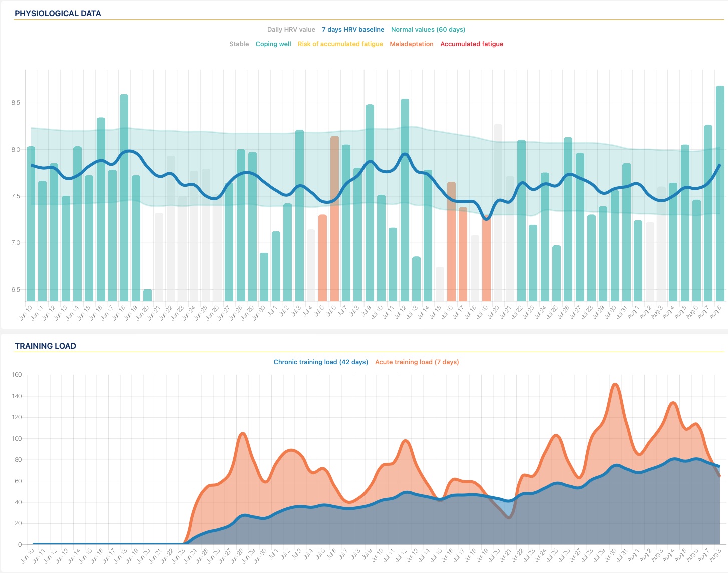Click the Stable legend label

click(x=239, y=44)
